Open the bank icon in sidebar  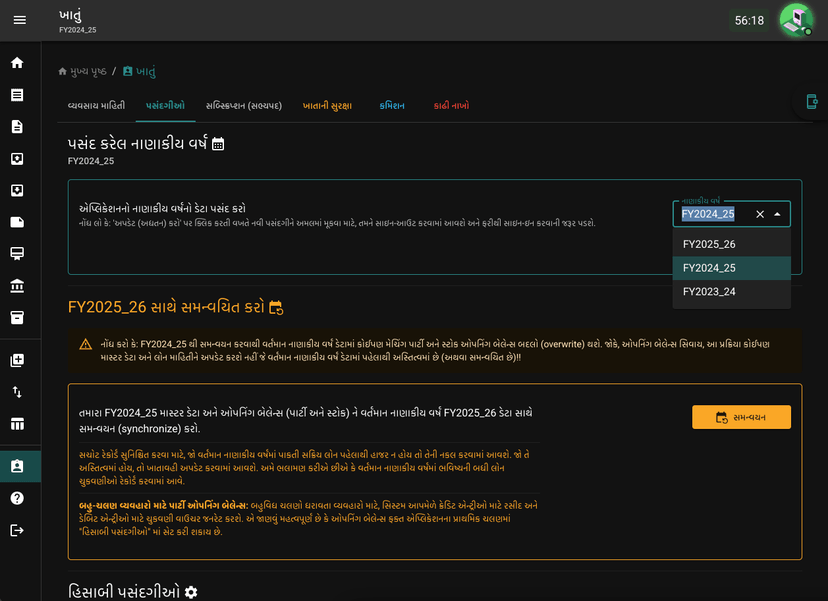pos(17,286)
